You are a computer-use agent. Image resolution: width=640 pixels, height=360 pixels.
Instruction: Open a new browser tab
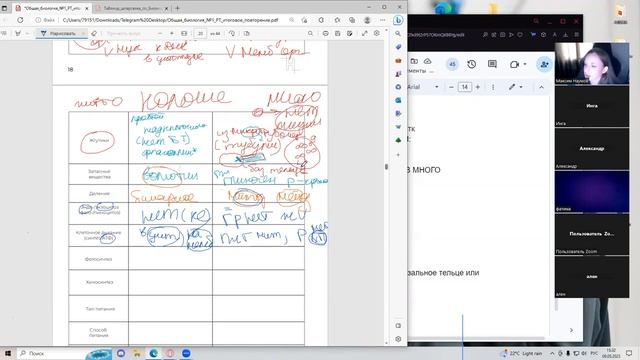[177, 8]
